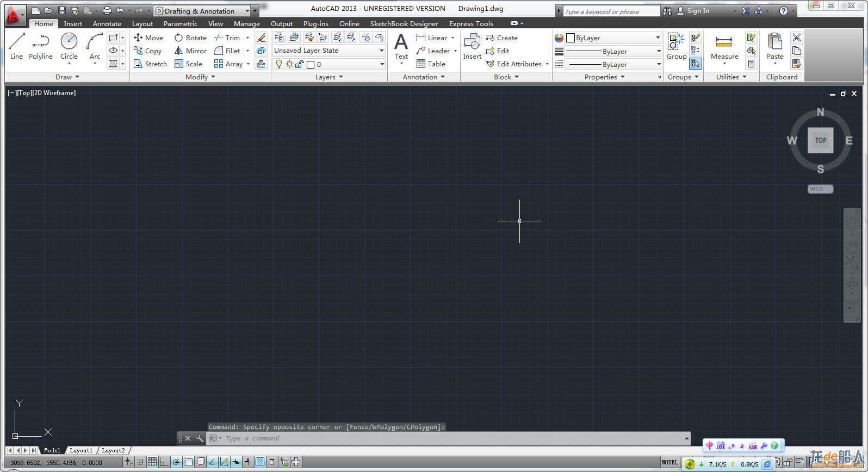Screen dimensions: 868x472
Task: Open the lineweight ByLayer dropdown
Action: [613, 51]
